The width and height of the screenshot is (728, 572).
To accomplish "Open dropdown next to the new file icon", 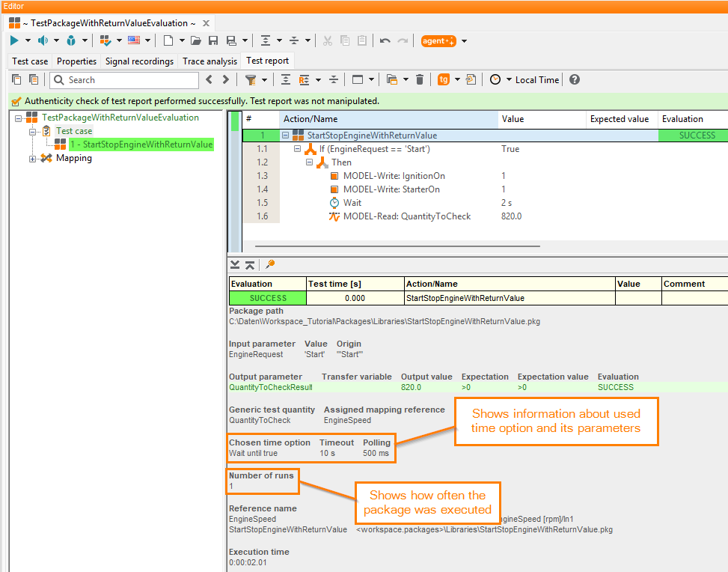I will click(182, 41).
